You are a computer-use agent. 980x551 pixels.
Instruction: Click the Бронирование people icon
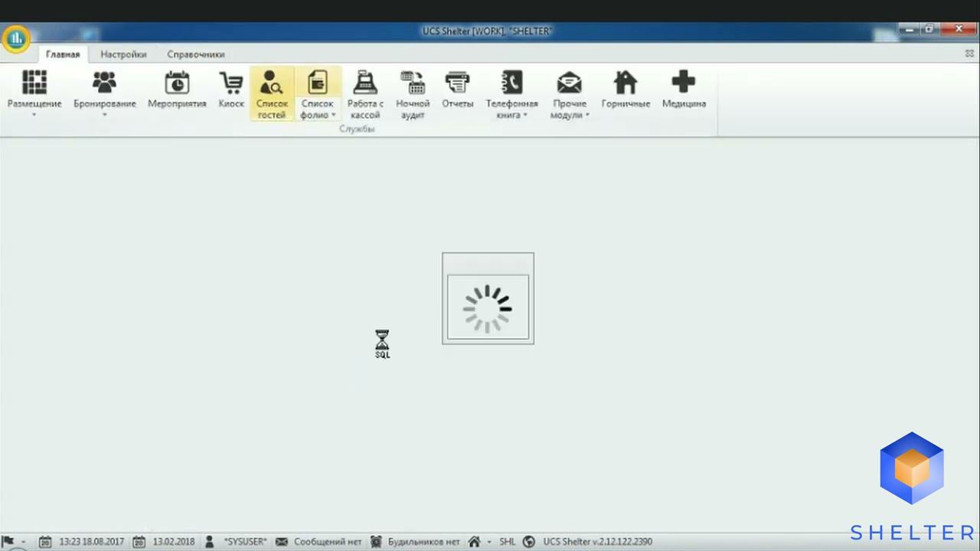(x=105, y=83)
